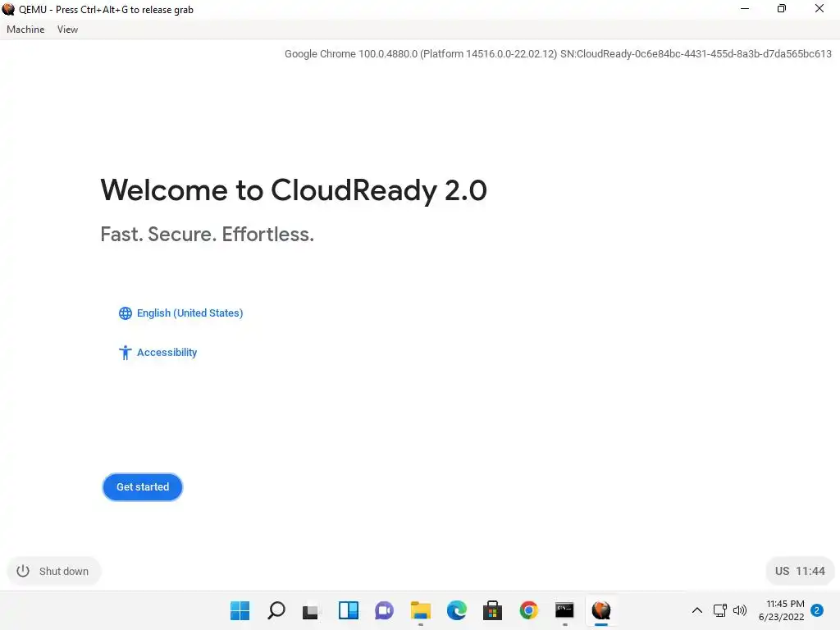840x630 pixels.
Task: Open File Explorer from the taskbar
Action: pos(421,610)
